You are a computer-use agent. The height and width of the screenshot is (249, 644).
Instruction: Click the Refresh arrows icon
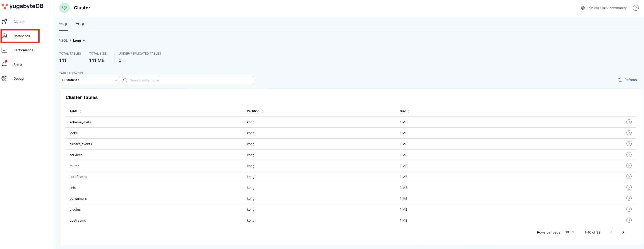click(x=620, y=80)
